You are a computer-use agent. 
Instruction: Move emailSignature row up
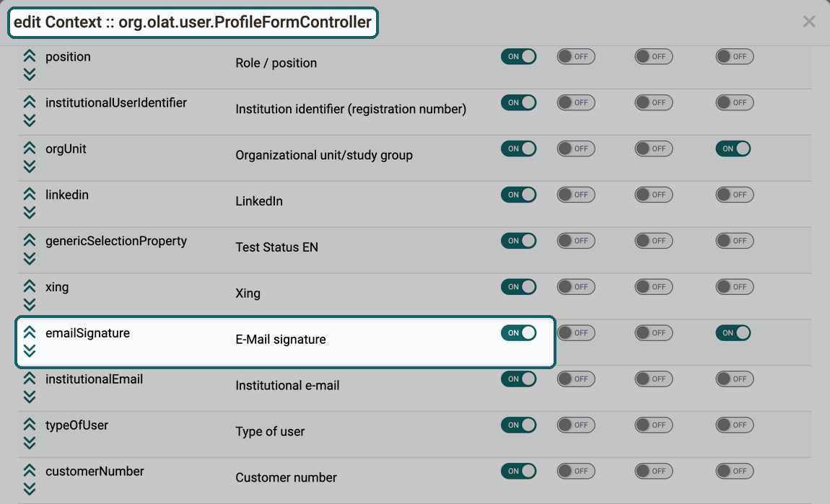tap(29, 332)
